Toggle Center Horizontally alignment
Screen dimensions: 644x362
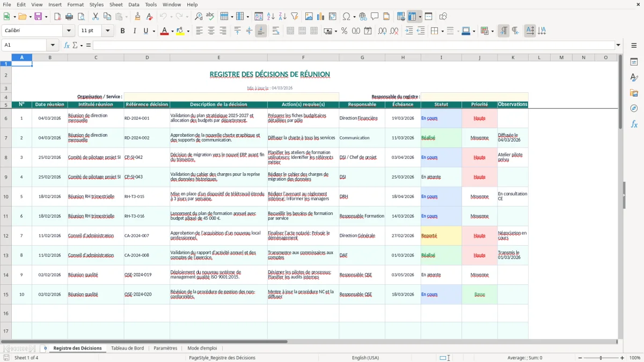click(211, 31)
